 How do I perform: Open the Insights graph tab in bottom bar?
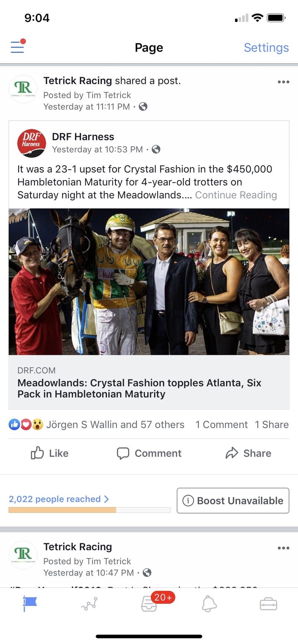(x=89, y=604)
